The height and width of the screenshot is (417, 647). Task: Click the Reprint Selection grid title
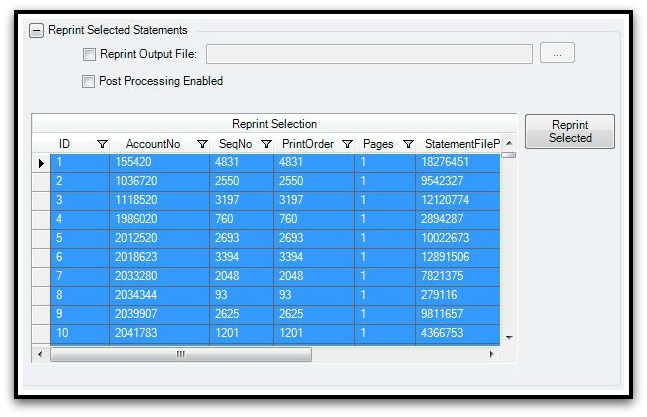(274, 124)
